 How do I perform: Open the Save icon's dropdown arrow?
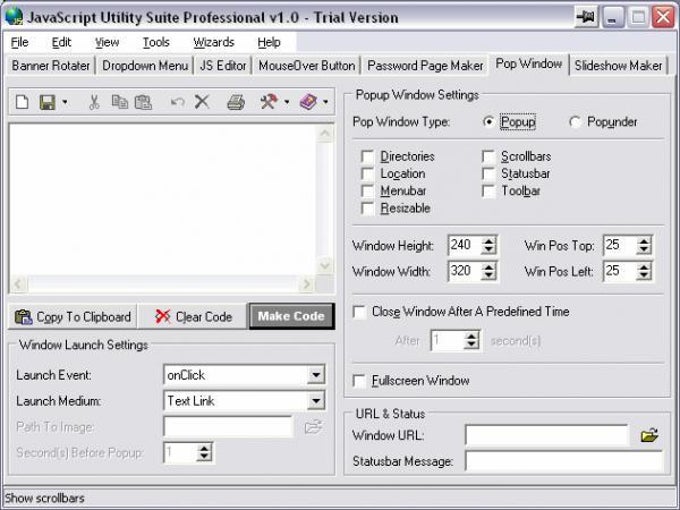coord(65,102)
